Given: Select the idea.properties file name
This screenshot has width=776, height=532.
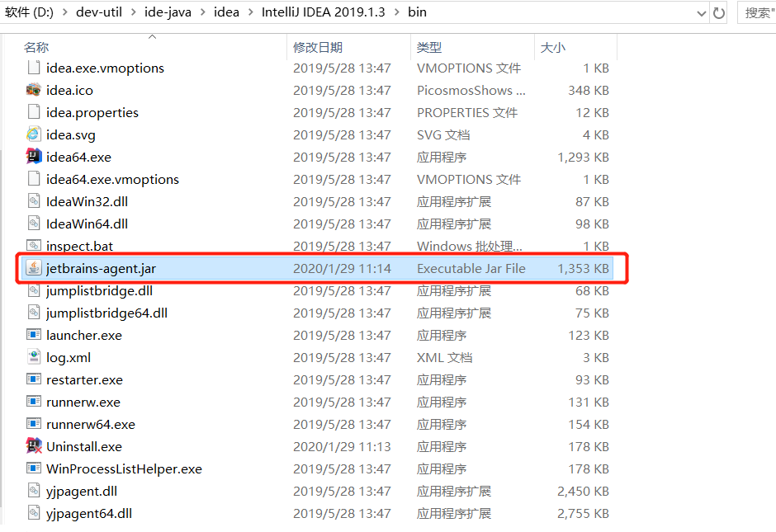Looking at the screenshot, I should 92,113.
